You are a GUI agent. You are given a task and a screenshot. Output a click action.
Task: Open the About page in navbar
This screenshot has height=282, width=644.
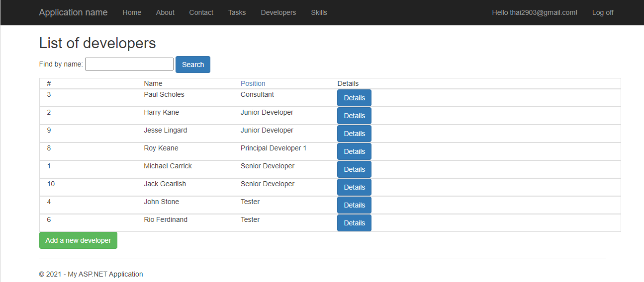[165, 12]
